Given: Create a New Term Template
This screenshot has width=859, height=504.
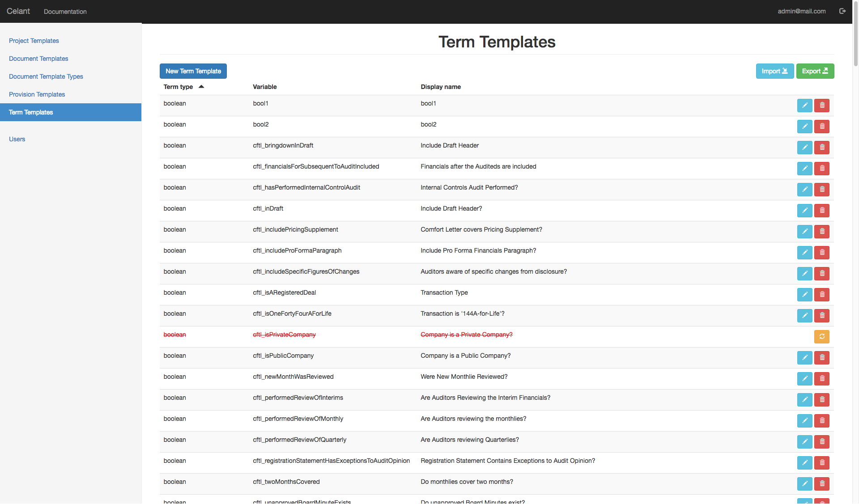Looking at the screenshot, I should (x=193, y=71).
